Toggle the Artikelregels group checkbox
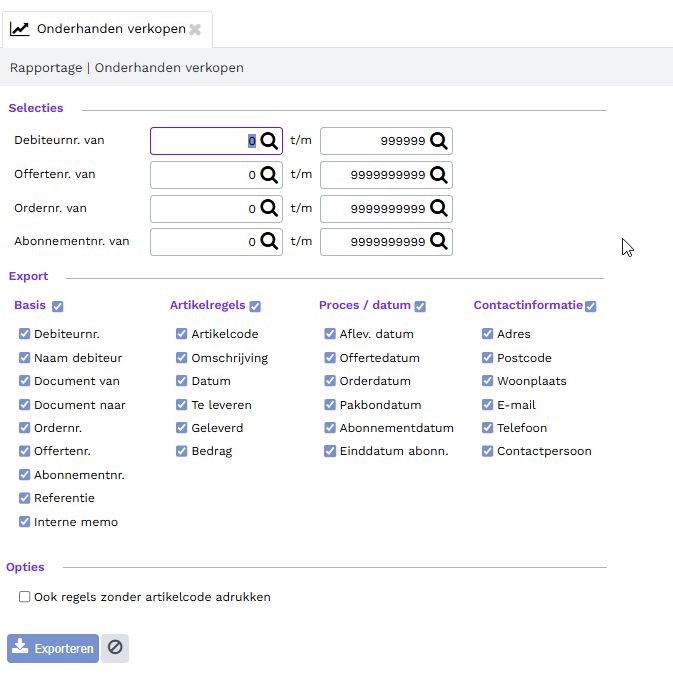Viewport: 673px width, 690px height. (255, 306)
